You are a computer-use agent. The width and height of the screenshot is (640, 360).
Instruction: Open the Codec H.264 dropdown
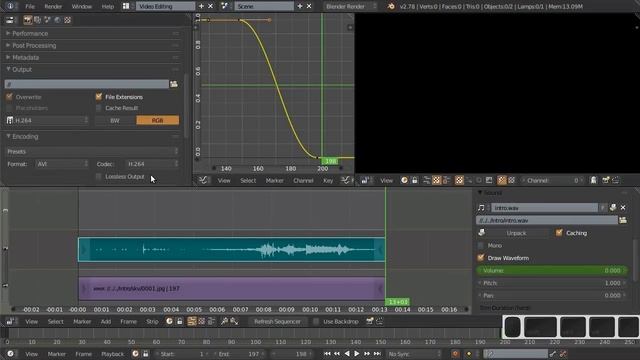[x=152, y=164]
